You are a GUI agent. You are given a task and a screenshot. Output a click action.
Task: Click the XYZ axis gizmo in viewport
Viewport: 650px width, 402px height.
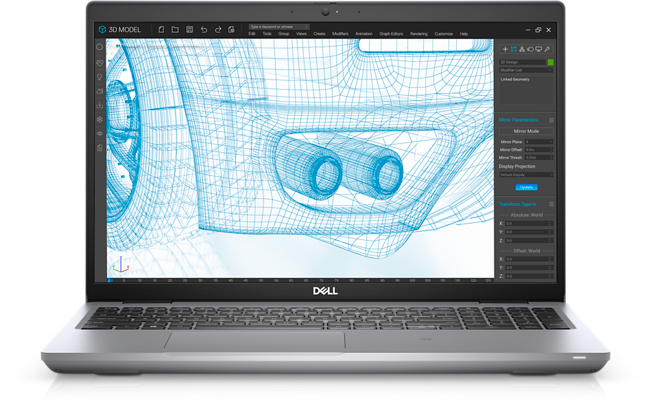(x=121, y=265)
